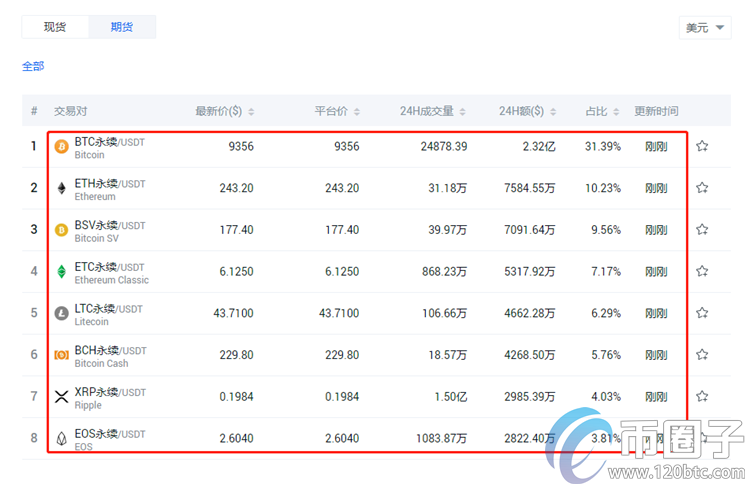
Task: Sort by 24H额($) column header
Action: [x=525, y=111]
